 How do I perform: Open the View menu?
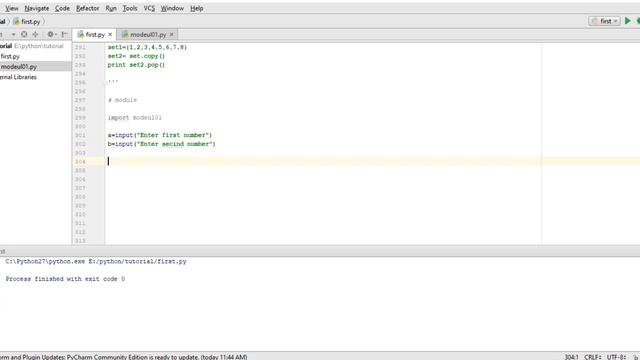pos(11,8)
